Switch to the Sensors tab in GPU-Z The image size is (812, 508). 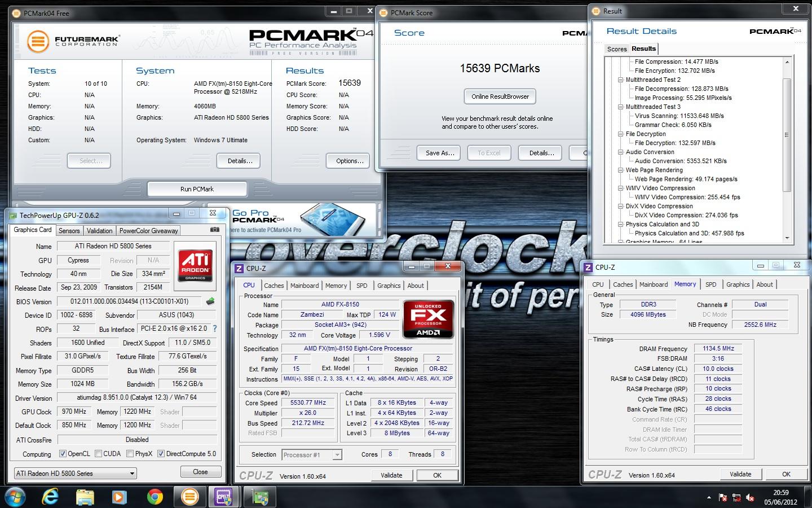point(69,230)
